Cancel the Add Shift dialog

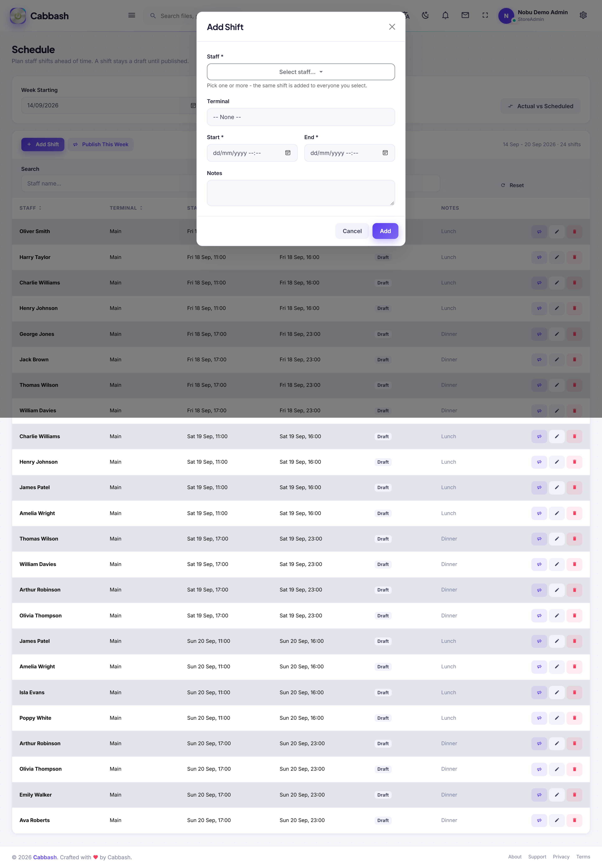click(x=352, y=231)
